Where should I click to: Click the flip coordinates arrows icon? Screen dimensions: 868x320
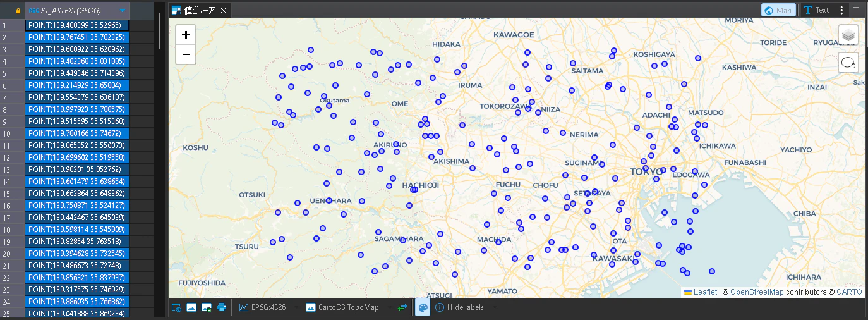click(402, 307)
